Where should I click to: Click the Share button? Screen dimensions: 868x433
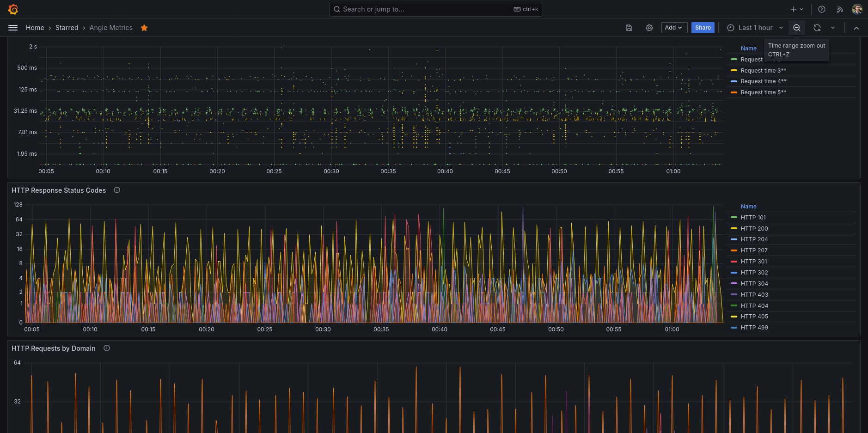point(703,28)
